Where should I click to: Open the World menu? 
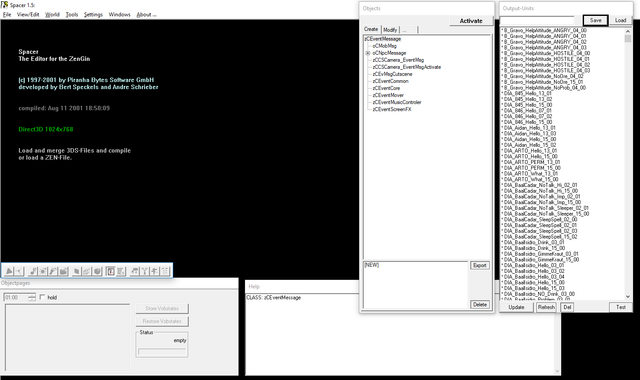pos(52,15)
